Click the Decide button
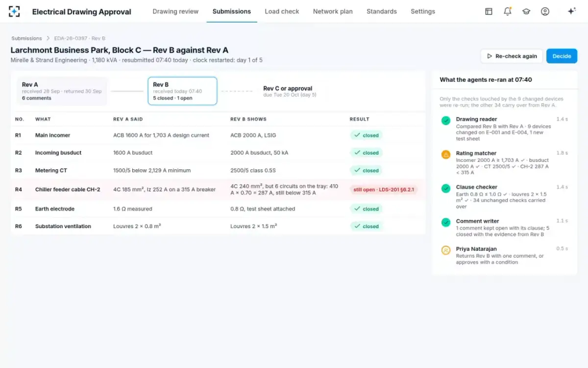This screenshot has height=368, width=588. [x=562, y=56]
